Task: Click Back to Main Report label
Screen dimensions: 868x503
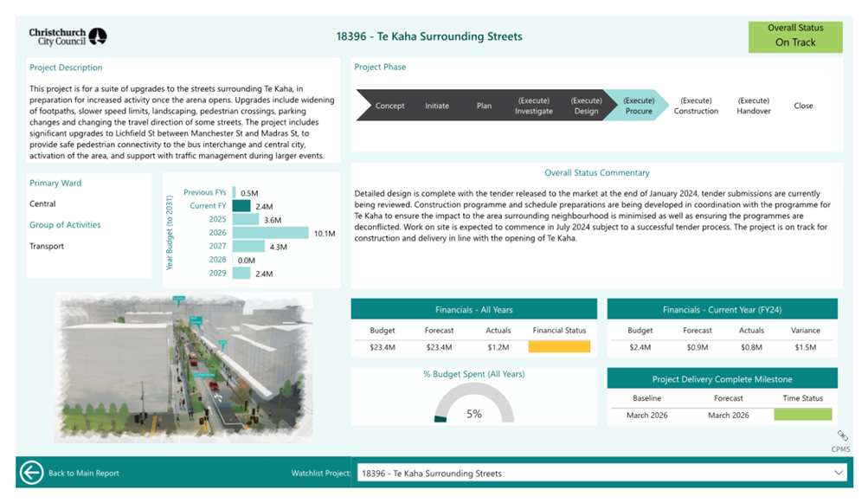Action: (x=84, y=473)
